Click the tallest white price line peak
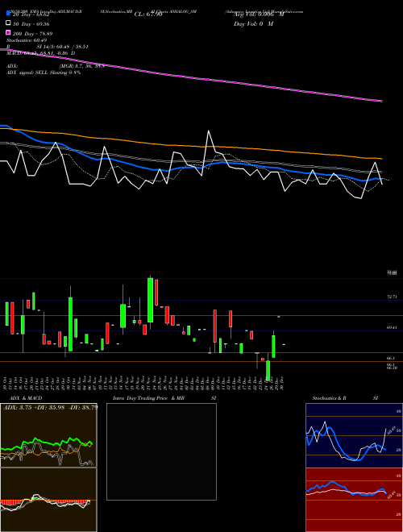This screenshot has width=403, height=532. [208, 131]
